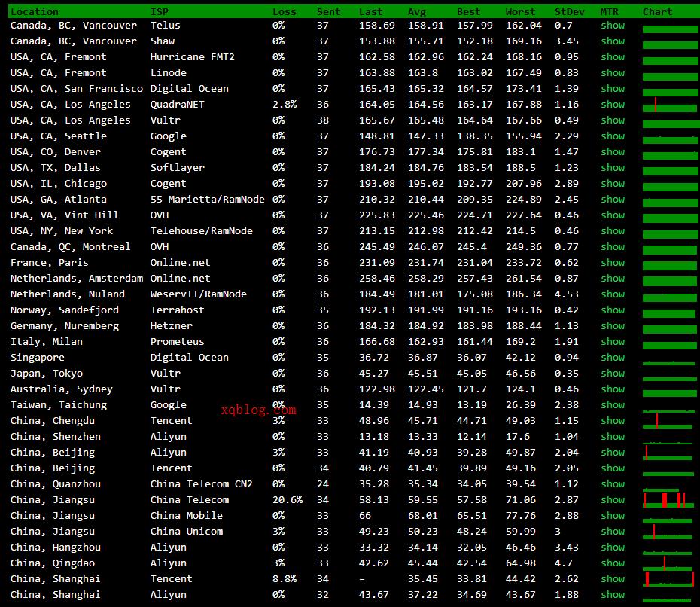Show MTR for Denver Cogent
Viewport: 700px width, 607px height.
[613, 152]
